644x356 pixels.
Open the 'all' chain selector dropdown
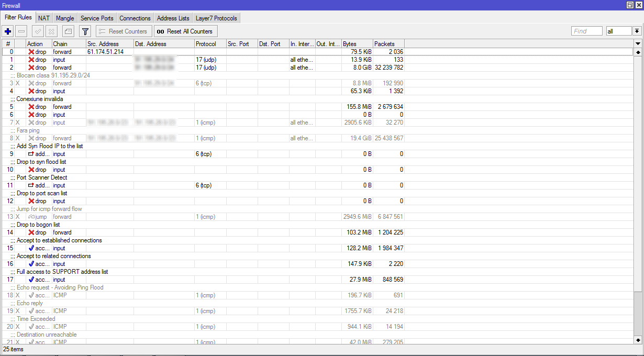pos(637,31)
